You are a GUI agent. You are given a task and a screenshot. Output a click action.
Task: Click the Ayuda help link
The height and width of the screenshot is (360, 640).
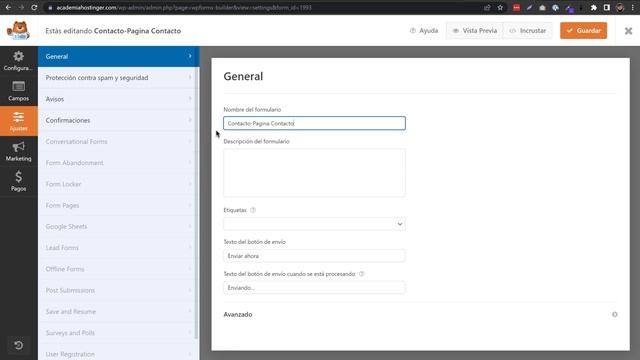pyautogui.click(x=424, y=31)
